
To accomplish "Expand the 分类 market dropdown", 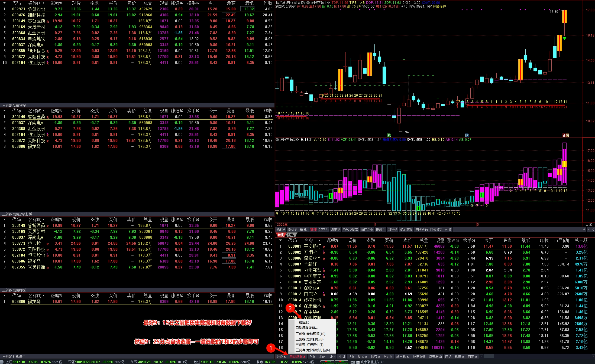I will (x=281, y=356).
